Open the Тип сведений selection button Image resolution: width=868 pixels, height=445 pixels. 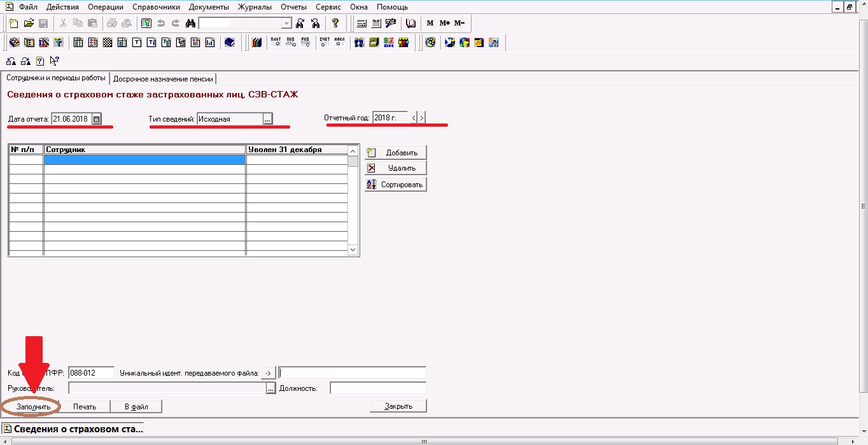pyautogui.click(x=267, y=119)
